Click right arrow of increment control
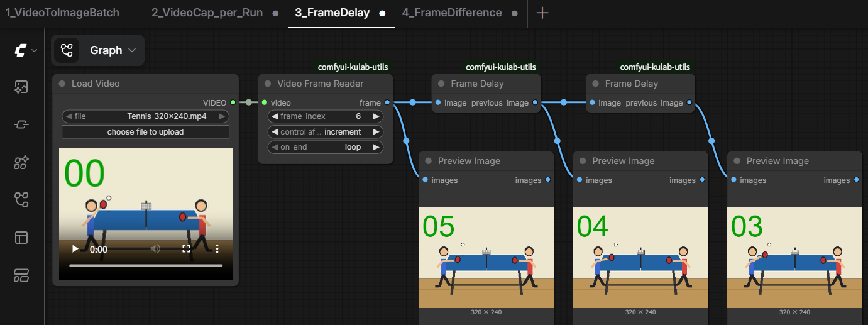 376,132
